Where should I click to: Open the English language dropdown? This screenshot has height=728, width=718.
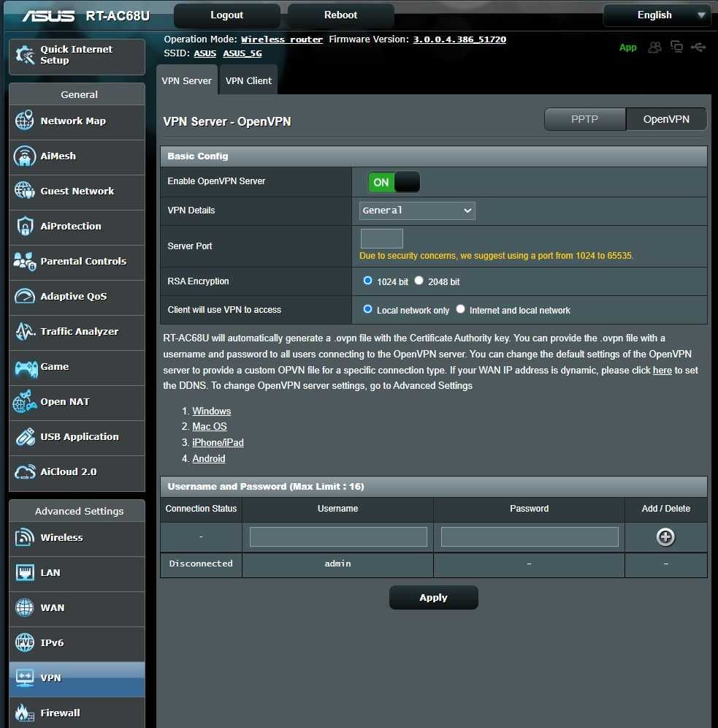(657, 15)
